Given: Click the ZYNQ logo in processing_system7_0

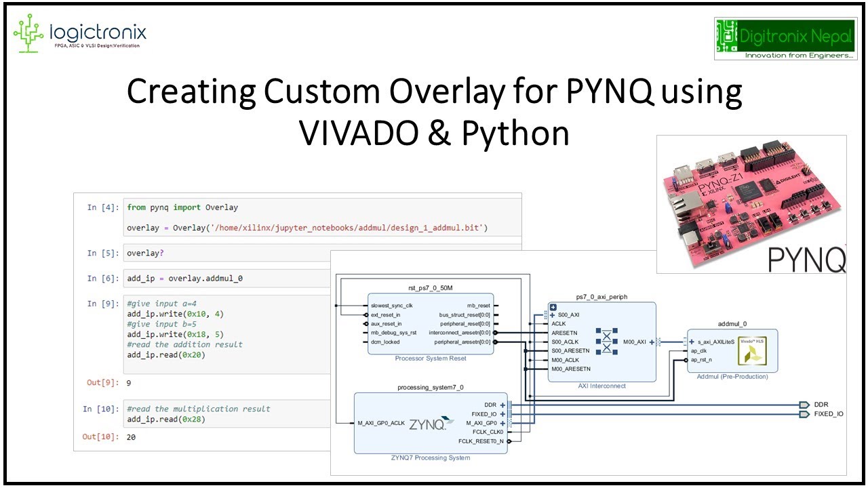Looking at the screenshot, I should [432, 423].
